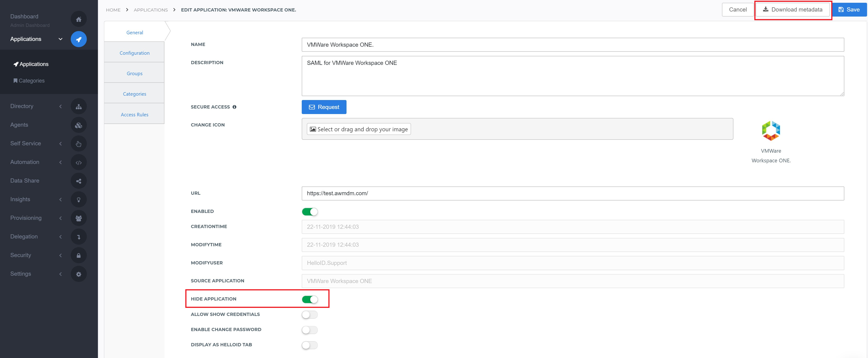Viewport: 868px width, 358px height.
Task: Open the Categories tab
Action: click(134, 94)
